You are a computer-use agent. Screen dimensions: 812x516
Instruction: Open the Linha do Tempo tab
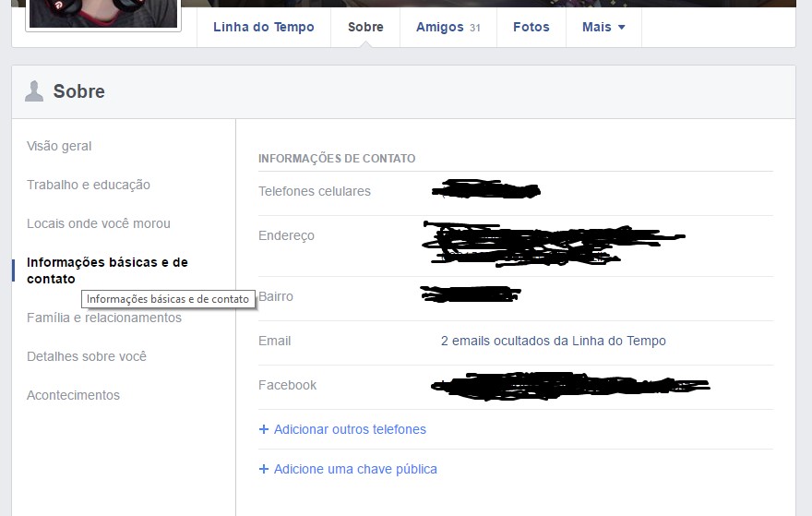[264, 27]
